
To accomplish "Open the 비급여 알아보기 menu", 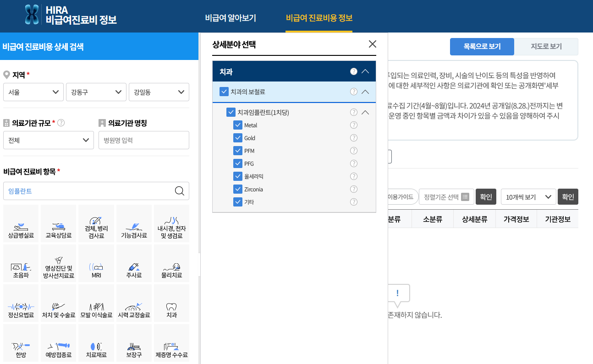I will (x=231, y=18).
